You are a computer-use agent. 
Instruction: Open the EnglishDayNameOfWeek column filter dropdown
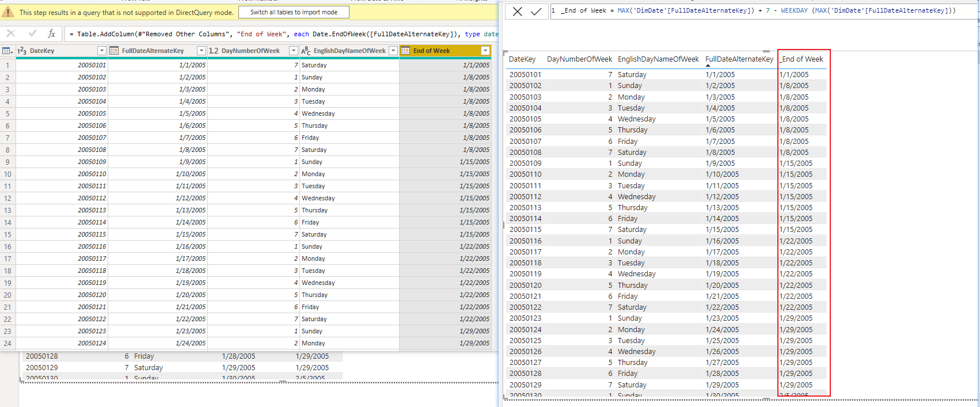[393, 51]
